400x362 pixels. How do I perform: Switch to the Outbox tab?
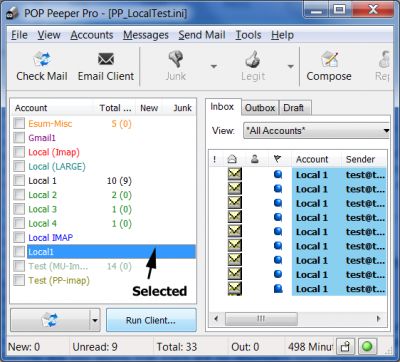260,108
